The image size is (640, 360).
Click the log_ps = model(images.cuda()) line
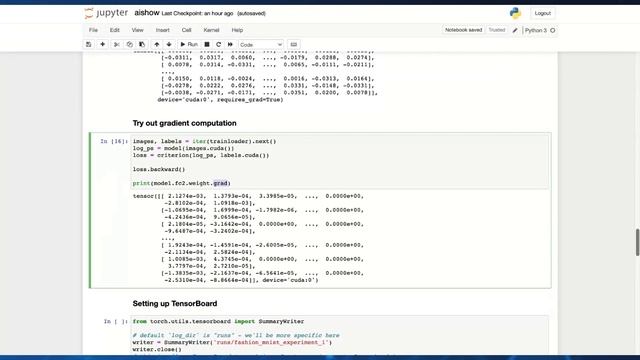tap(184, 148)
